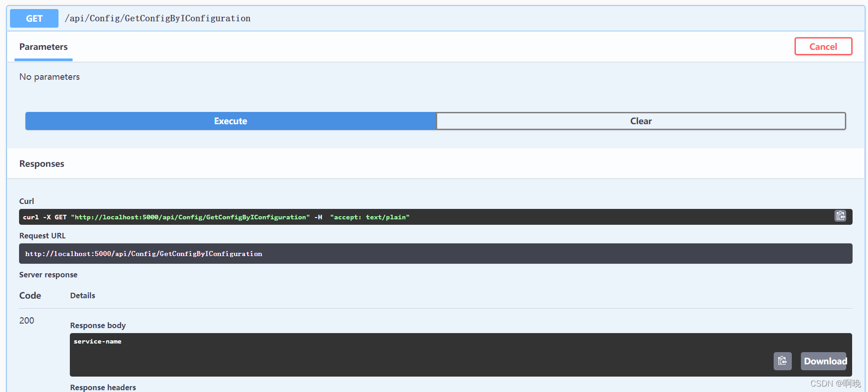Click the Details column header
The image size is (868, 392).
coord(83,295)
